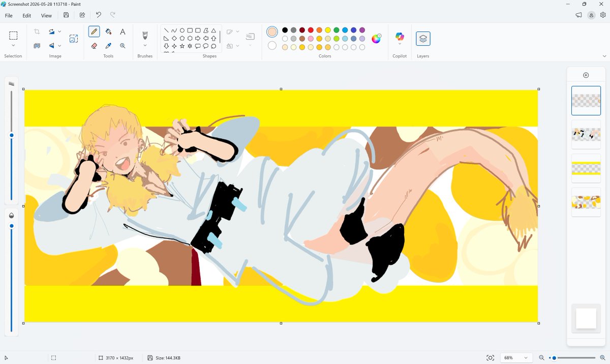Choose the black color swatch
Image resolution: width=610 pixels, height=364 pixels.
pos(285,30)
